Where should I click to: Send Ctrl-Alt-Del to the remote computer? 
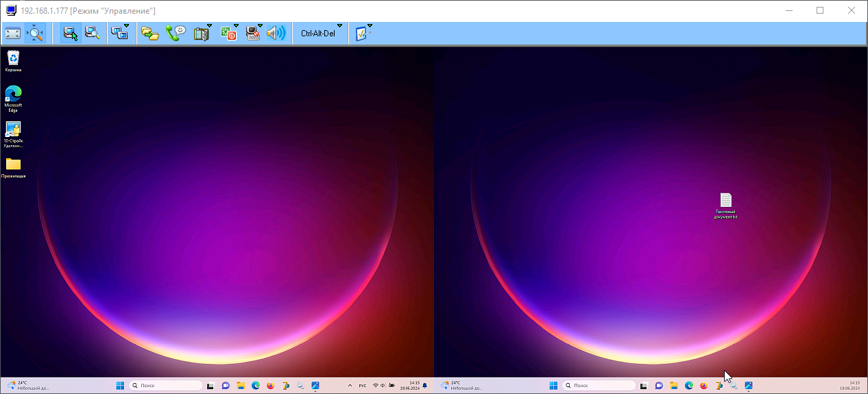coord(317,33)
